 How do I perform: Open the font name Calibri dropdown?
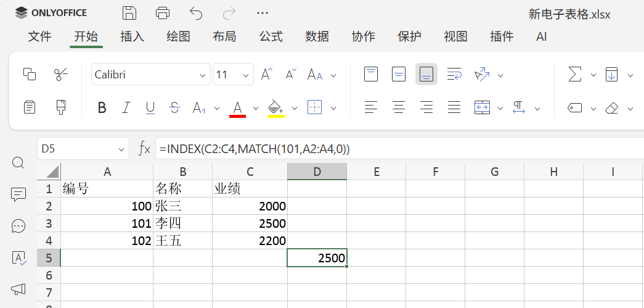coord(203,75)
